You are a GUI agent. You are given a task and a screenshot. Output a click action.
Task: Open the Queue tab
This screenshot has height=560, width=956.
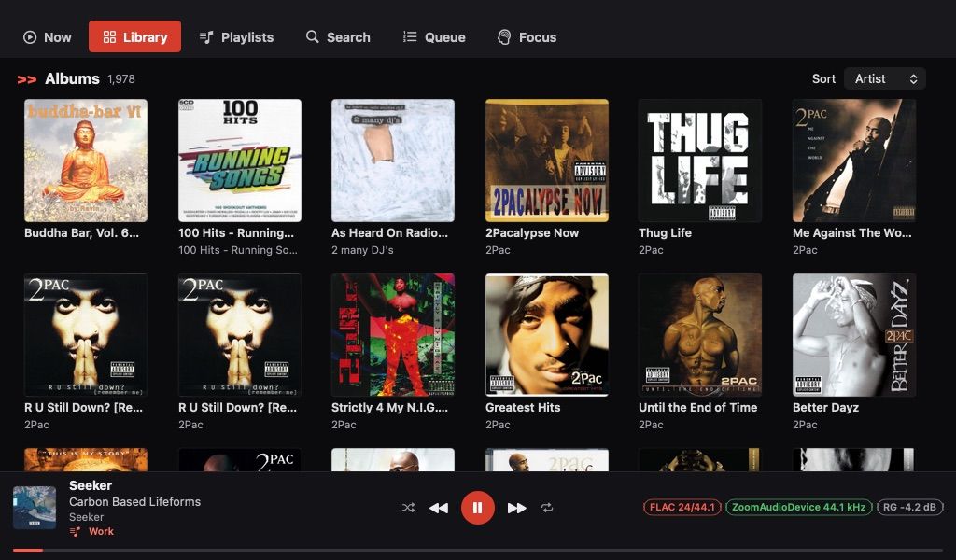pos(434,37)
